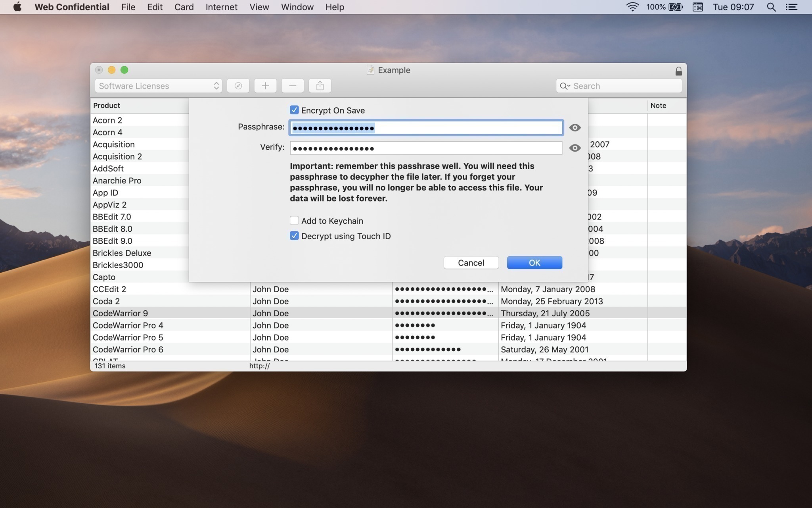Open the Internet menu
The width and height of the screenshot is (812, 508).
(221, 7)
